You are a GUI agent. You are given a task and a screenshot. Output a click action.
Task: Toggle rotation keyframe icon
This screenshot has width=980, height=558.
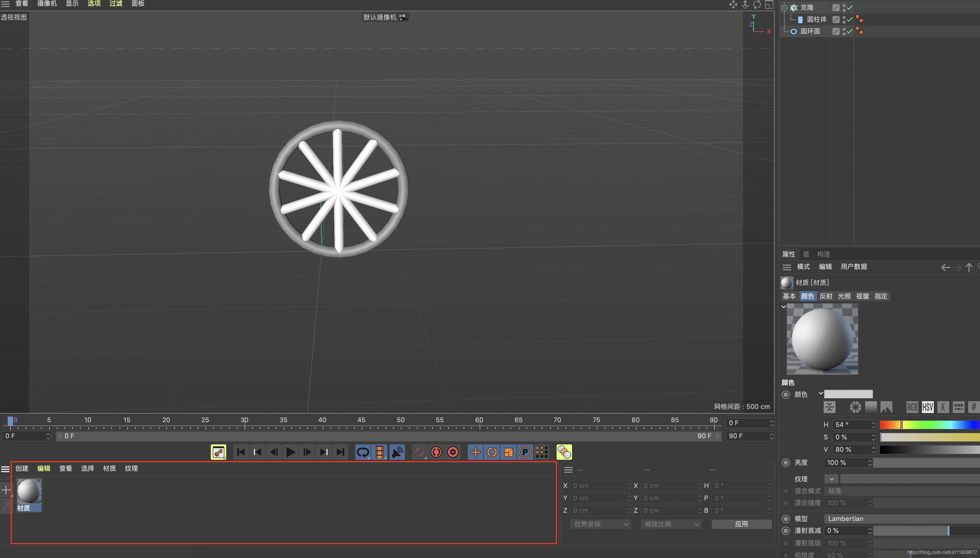(491, 452)
